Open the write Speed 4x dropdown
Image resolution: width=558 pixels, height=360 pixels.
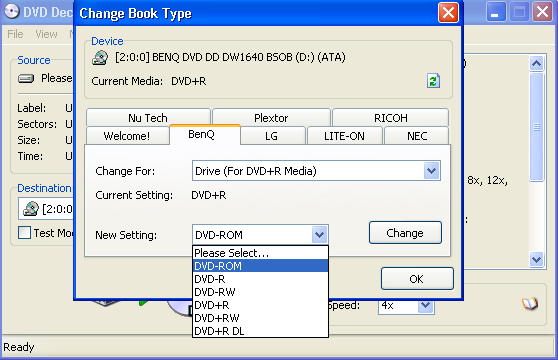pos(425,306)
